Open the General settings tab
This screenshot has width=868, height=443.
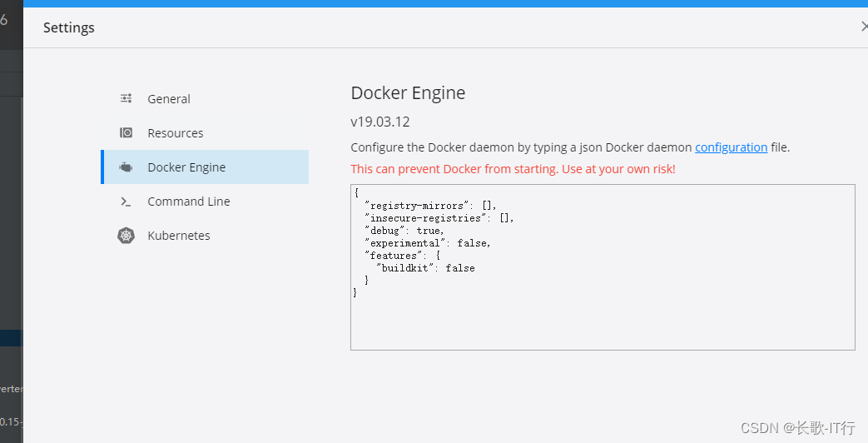tap(169, 99)
